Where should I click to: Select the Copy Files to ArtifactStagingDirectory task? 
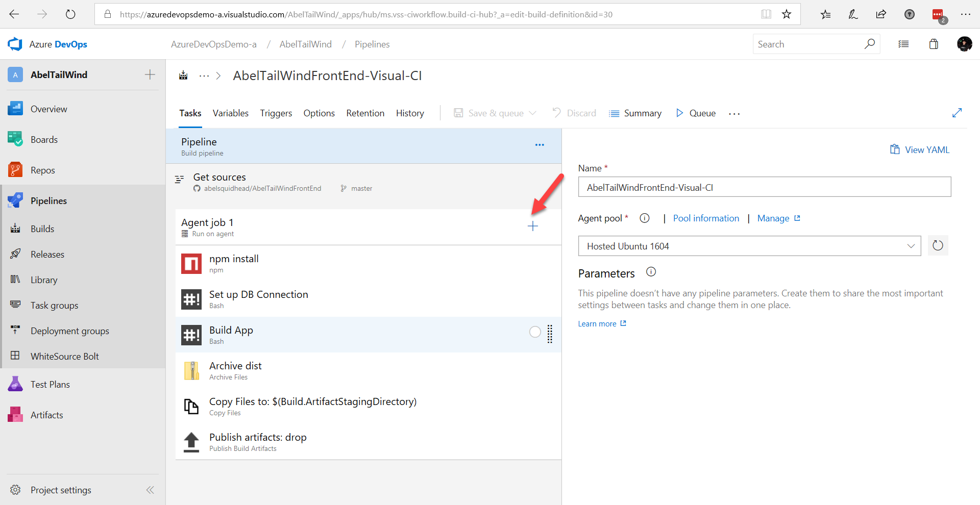coord(369,406)
